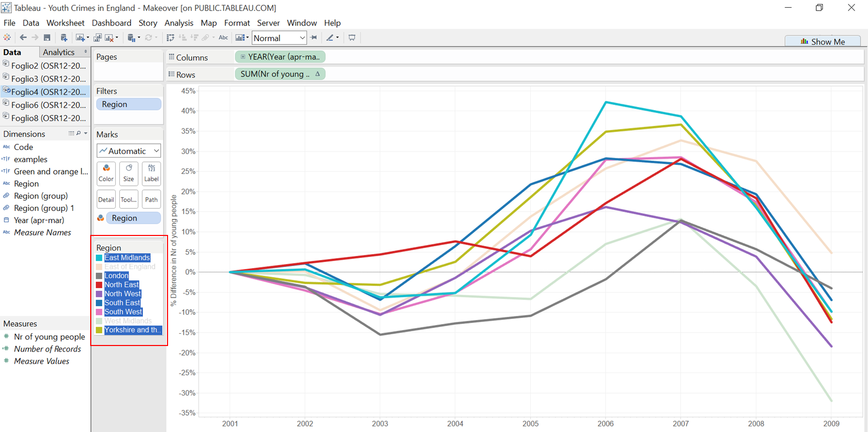Click the view data grid icon in Dimensions
The width and height of the screenshot is (868, 432).
pos(71,134)
